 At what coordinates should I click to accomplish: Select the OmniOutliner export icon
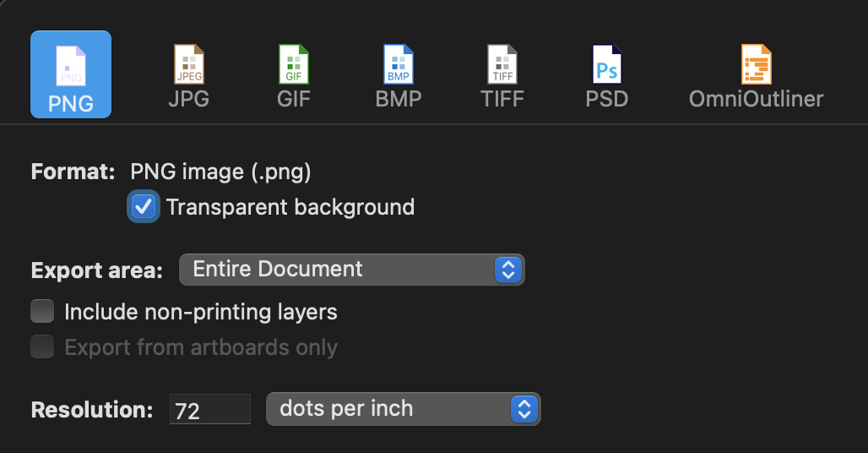[x=756, y=65]
